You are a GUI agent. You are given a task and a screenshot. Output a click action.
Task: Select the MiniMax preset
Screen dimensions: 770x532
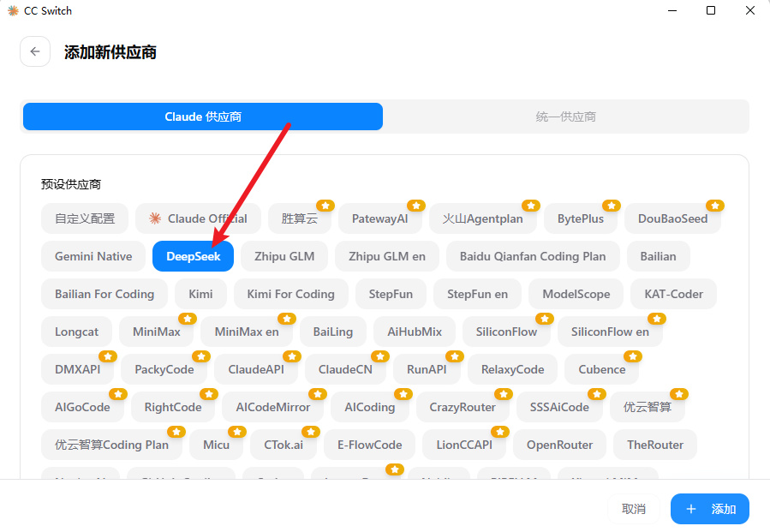click(x=156, y=332)
